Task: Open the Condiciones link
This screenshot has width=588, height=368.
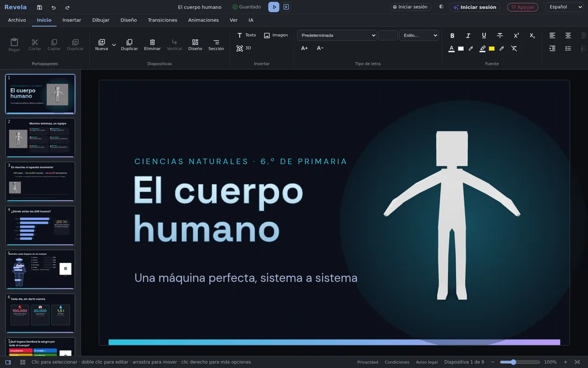Action: coord(397,362)
